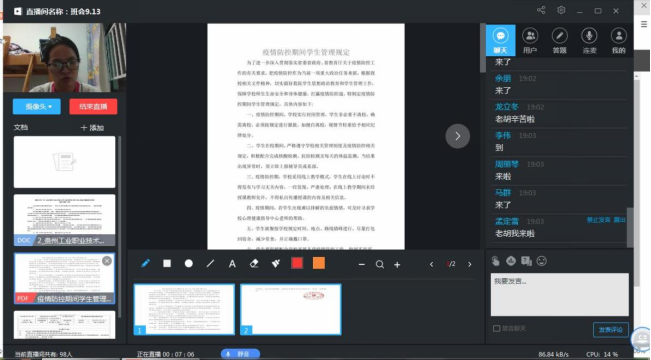Open the emoji picker in chat
This screenshot has width=651, height=360.
[541, 261]
